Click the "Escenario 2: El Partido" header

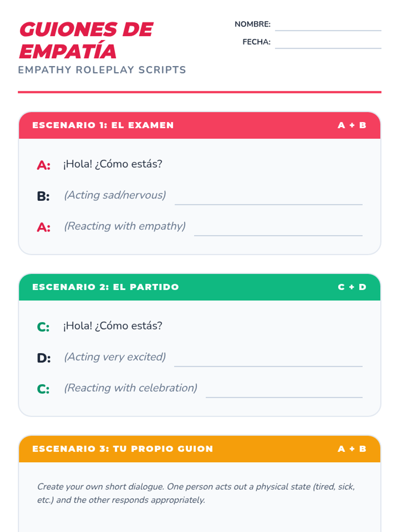click(x=106, y=287)
